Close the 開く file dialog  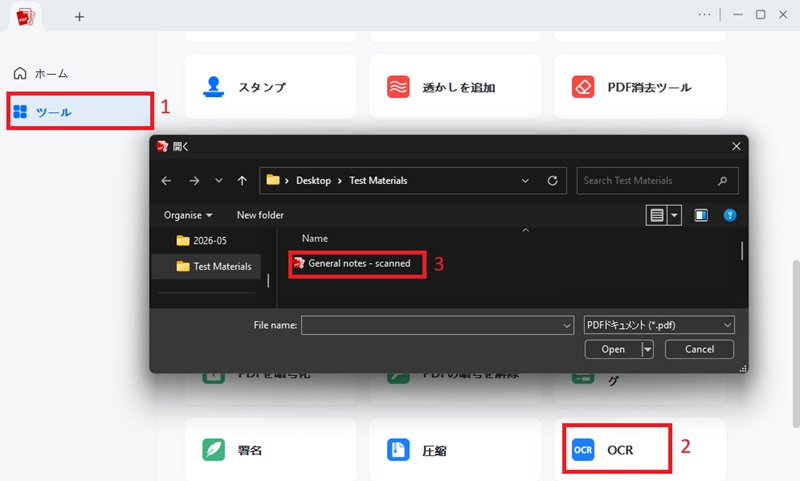[736, 146]
